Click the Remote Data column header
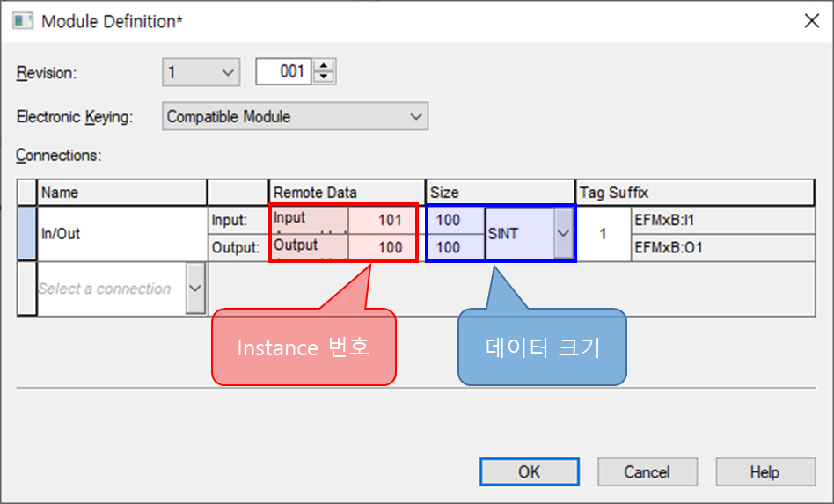834x504 pixels. [347, 193]
